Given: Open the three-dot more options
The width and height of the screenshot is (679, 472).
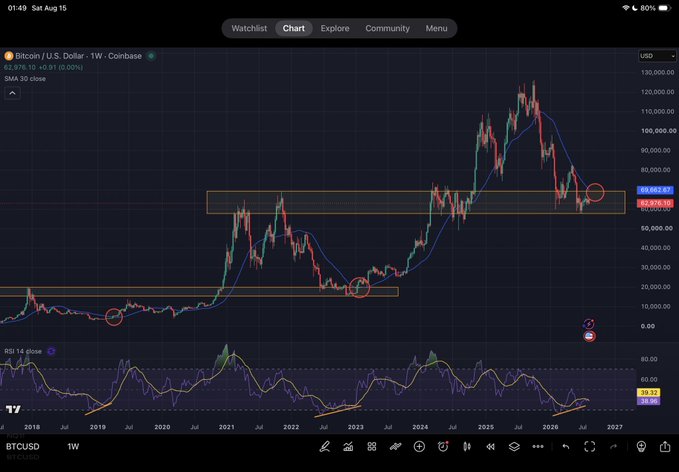Looking at the screenshot, I should [538, 446].
